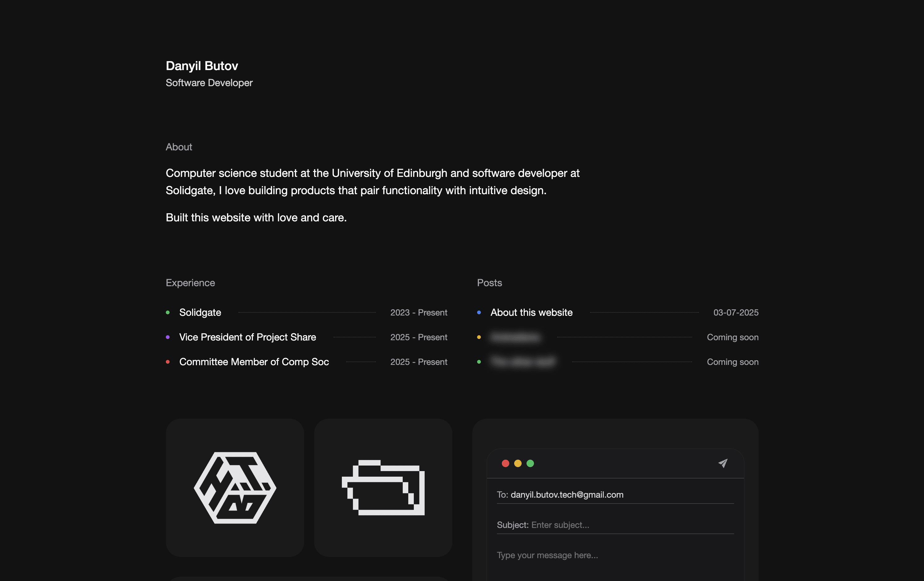Click the 03-07-2025 post date
The image size is (924, 581).
[736, 312]
